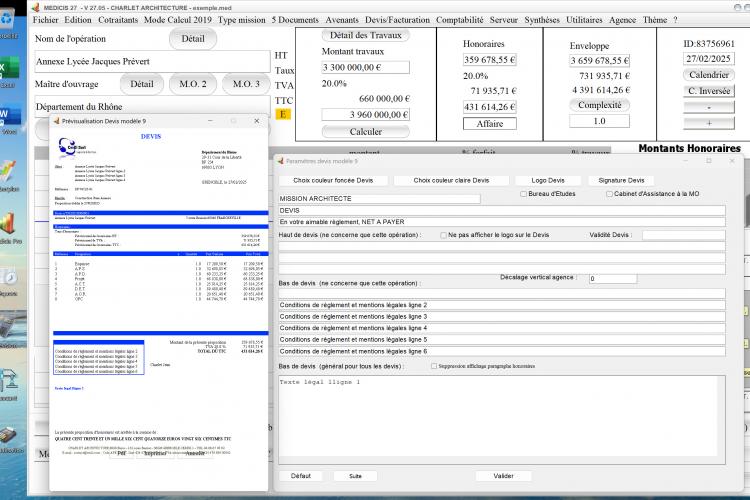Open the Type mission menu
This screenshot has width=750, height=500.
242,20
